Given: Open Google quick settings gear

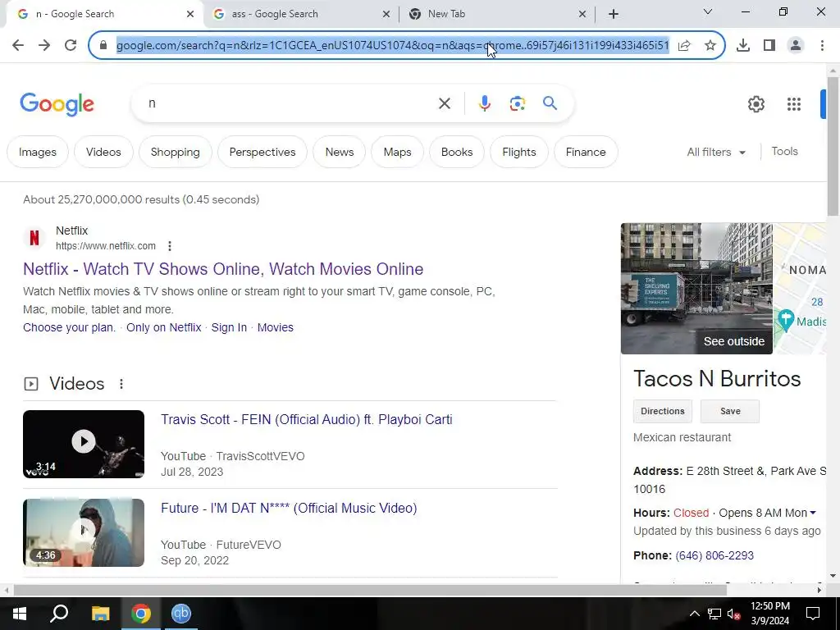Looking at the screenshot, I should pyautogui.click(x=756, y=104).
